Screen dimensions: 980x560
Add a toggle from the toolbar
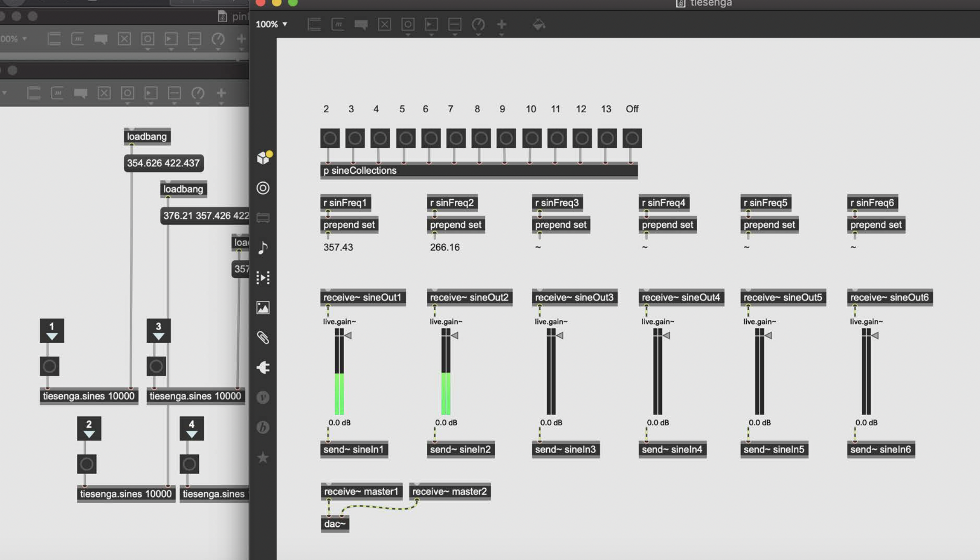click(x=384, y=24)
